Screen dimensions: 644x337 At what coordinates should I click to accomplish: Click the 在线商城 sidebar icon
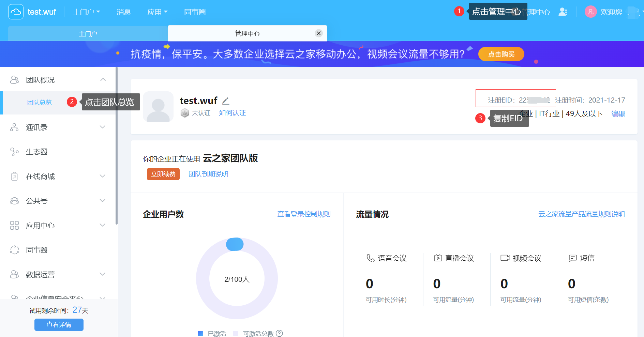[14, 176]
